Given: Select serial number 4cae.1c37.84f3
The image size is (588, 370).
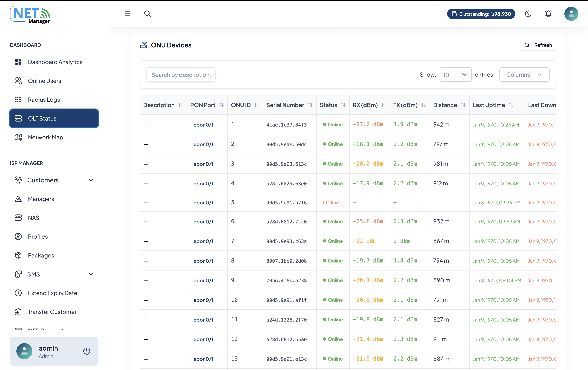Looking at the screenshot, I should point(286,125).
